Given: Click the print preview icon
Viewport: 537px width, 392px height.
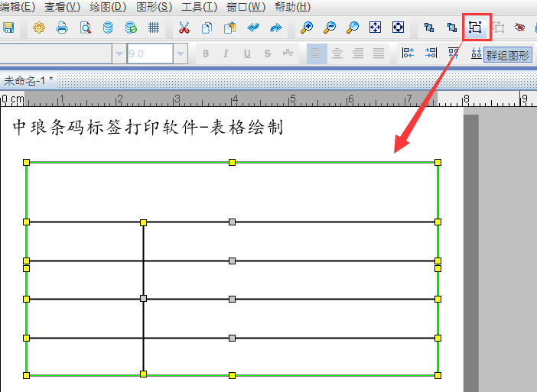Looking at the screenshot, I should 85,28.
